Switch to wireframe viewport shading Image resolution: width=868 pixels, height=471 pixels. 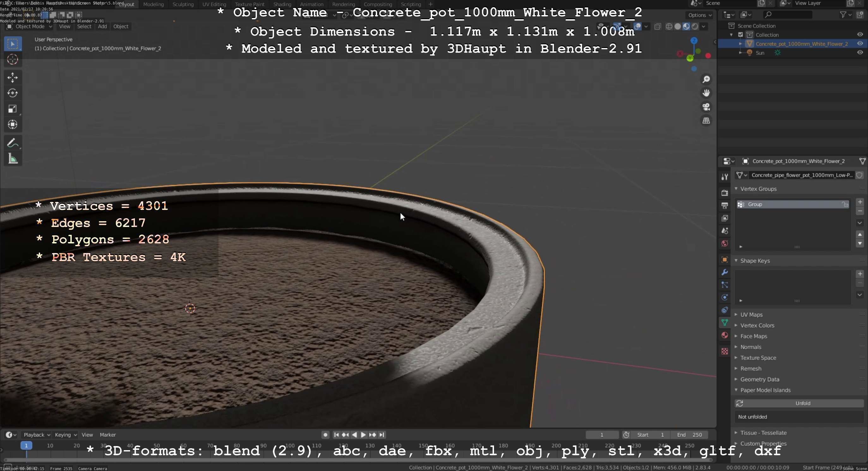pyautogui.click(x=669, y=27)
